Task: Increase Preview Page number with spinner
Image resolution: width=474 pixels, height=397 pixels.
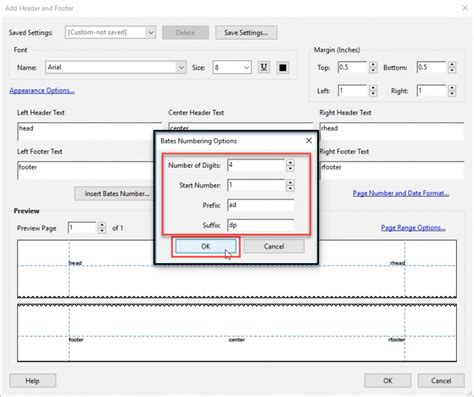Action: [x=102, y=225]
